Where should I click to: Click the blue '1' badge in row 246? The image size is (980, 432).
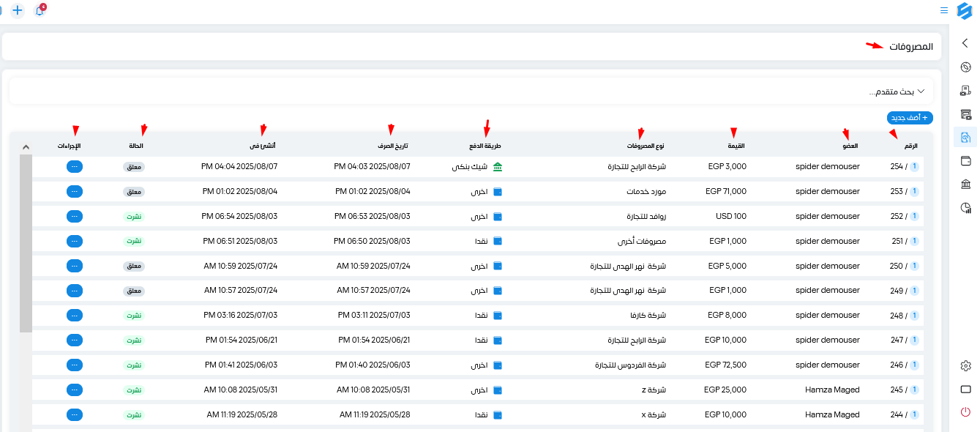click(914, 365)
